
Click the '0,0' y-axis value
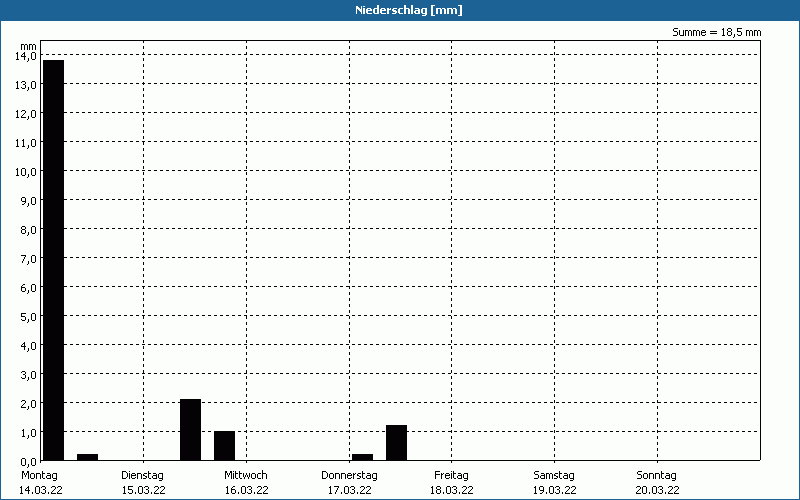[x=28, y=462]
